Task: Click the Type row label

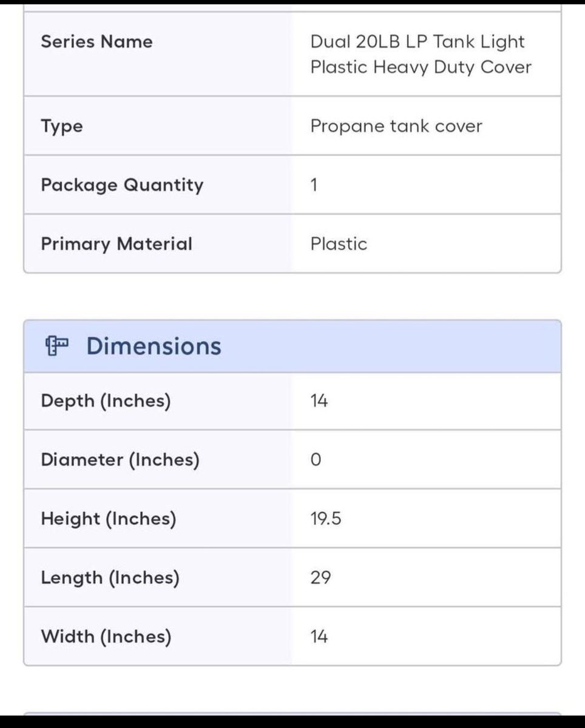Action: 62,126
